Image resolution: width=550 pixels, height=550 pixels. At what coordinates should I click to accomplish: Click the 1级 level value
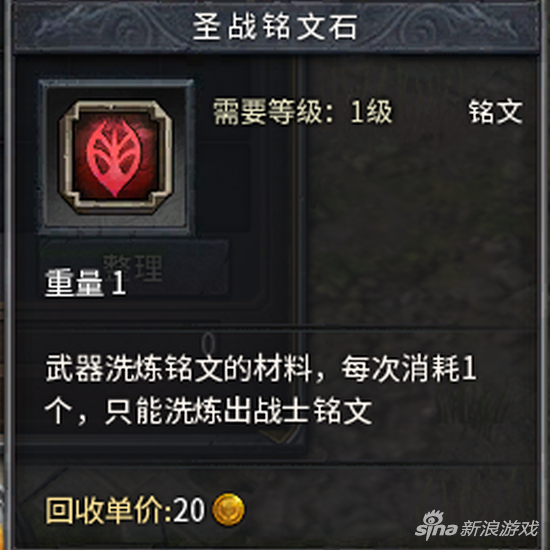[371, 112]
